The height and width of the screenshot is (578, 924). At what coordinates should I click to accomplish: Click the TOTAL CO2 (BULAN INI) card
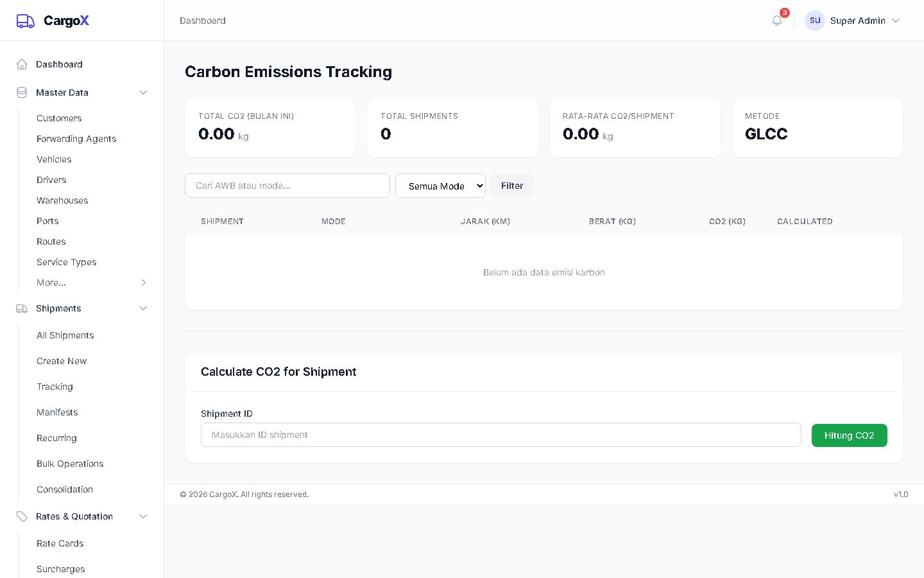(x=271, y=128)
